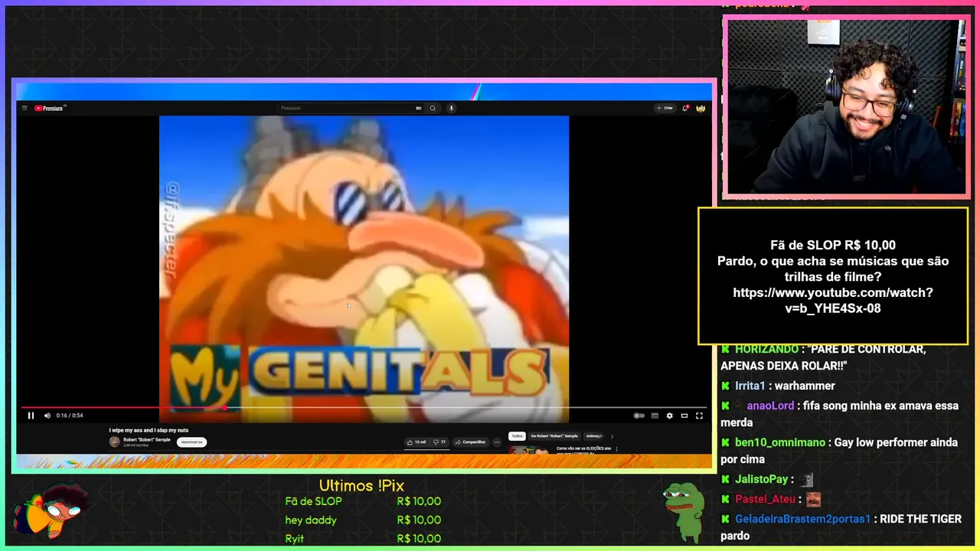Click 'Ryit' in Pix list
The width and height of the screenshot is (980, 551).
(x=295, y=539)
